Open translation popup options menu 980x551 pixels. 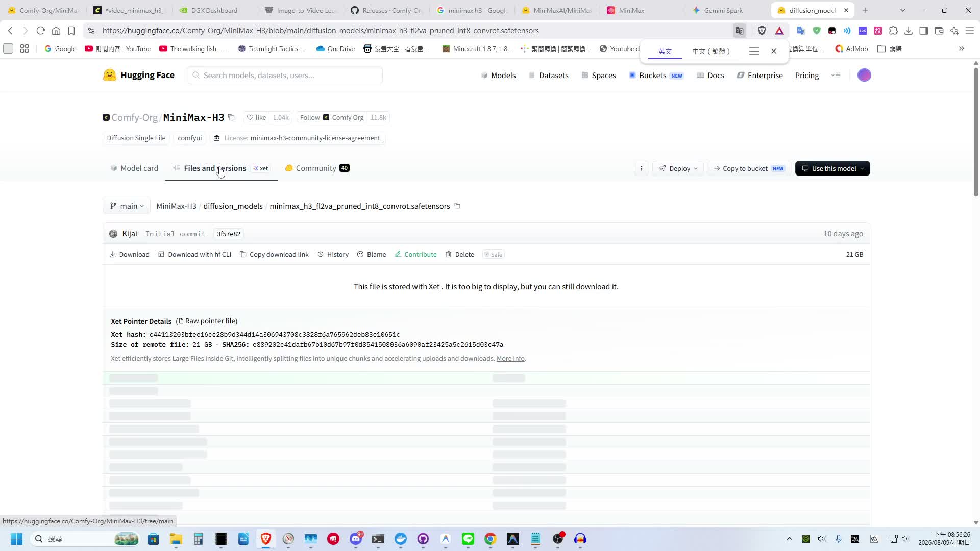click(x=754, y=51)
